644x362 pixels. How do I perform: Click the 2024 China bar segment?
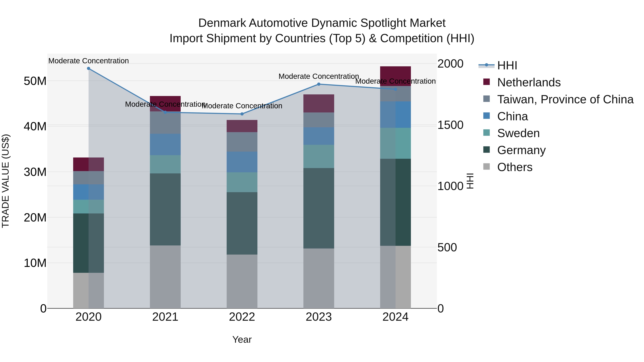(396, 115)
